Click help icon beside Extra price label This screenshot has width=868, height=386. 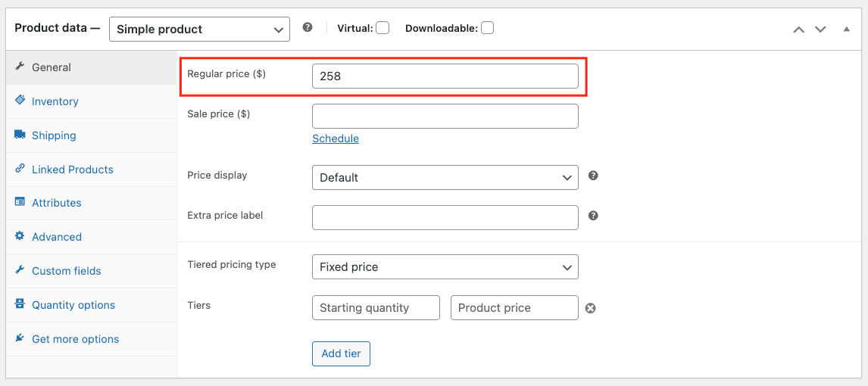[593, 216]
